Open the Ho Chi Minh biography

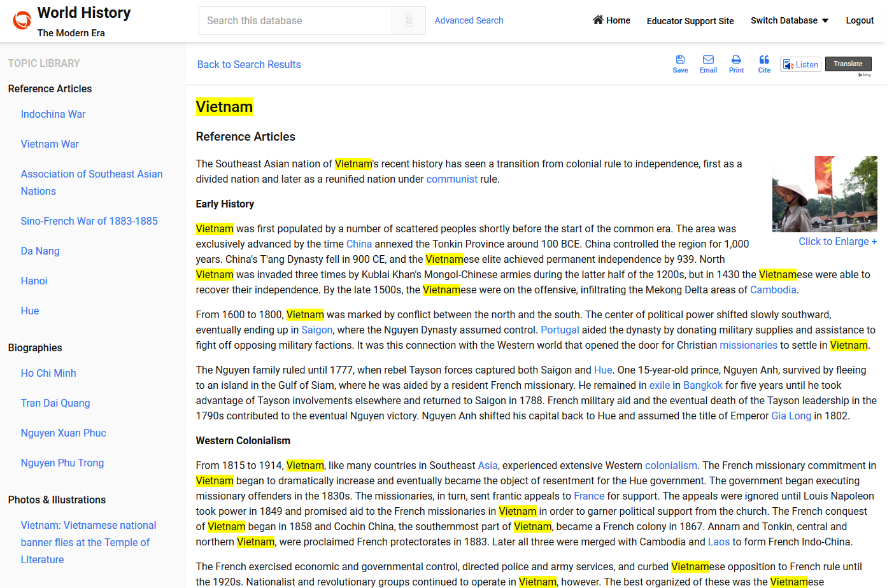(x=48, y=373)
